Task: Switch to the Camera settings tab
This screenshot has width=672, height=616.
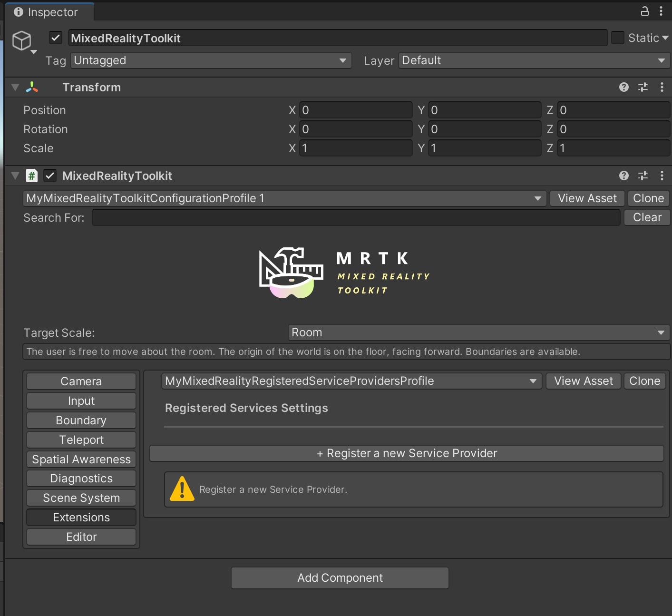Action: [x=81, y=381]
